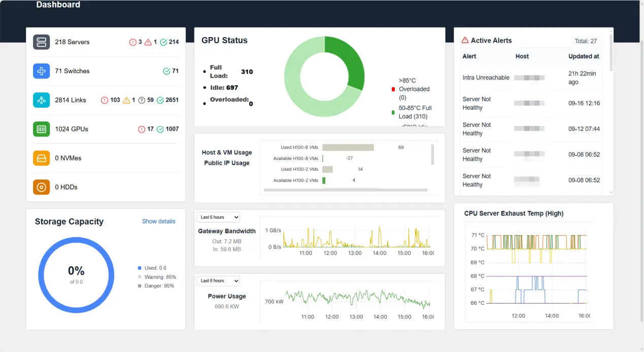Click the blue Used storage legend swatch
Screen dimensions: 644x352
[x=140, y=268]
